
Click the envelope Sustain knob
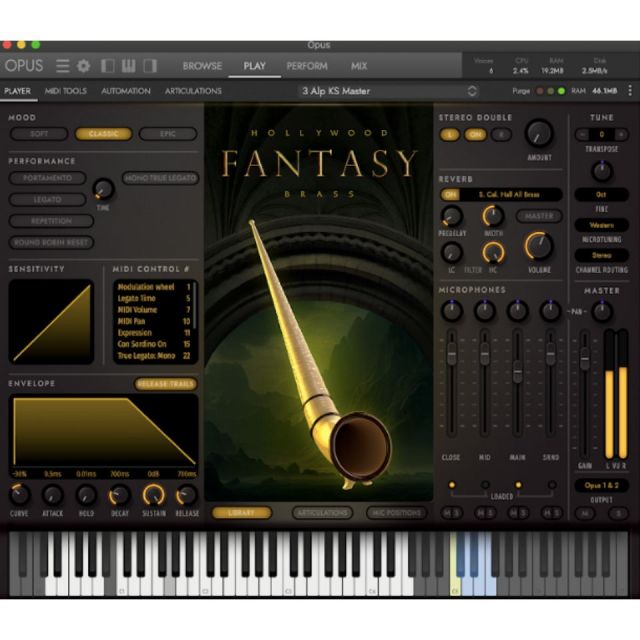pyautogui.click(x=153, y=495)
